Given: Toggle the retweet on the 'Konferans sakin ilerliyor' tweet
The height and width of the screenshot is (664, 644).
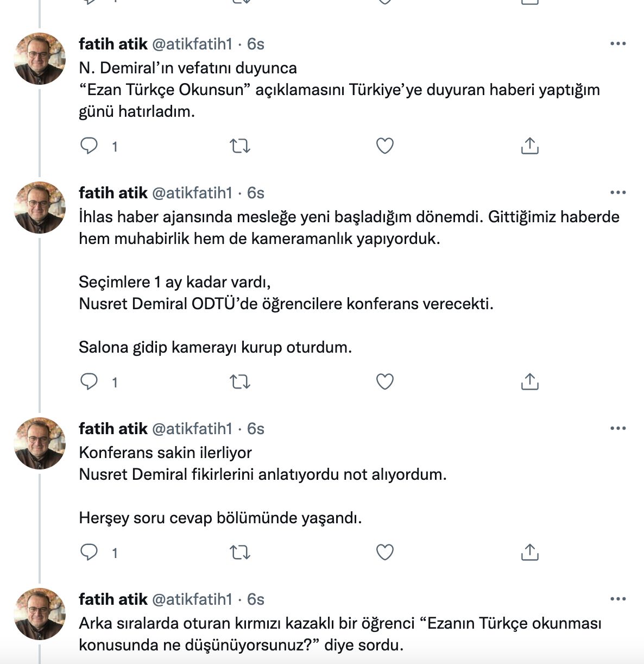Looking at the screenshot, I should pyautogui.click(x=241, y=553).
